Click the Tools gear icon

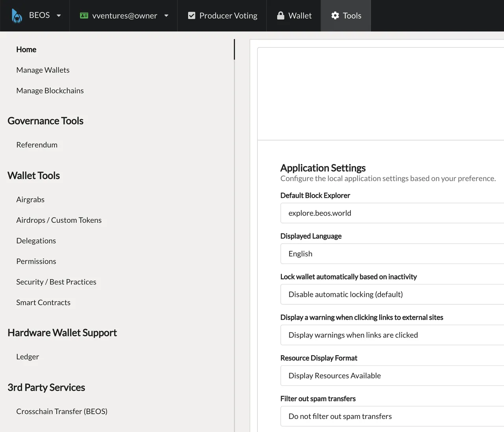click(335, 15)
